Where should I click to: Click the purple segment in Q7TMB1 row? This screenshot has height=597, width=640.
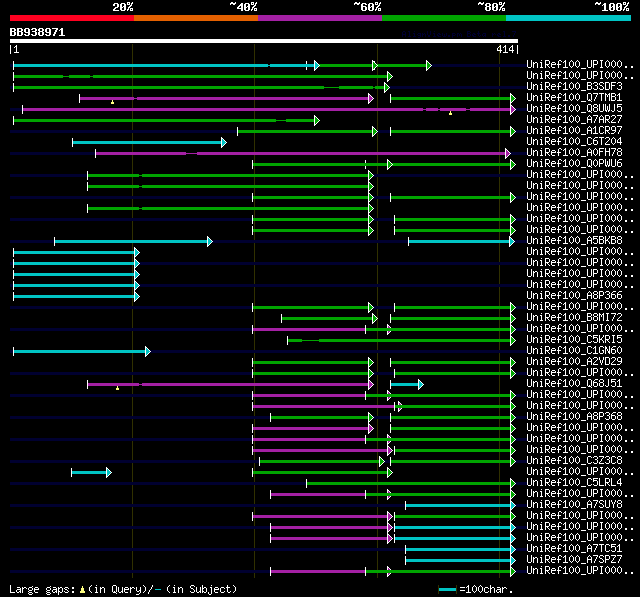(x=227, y=98)
